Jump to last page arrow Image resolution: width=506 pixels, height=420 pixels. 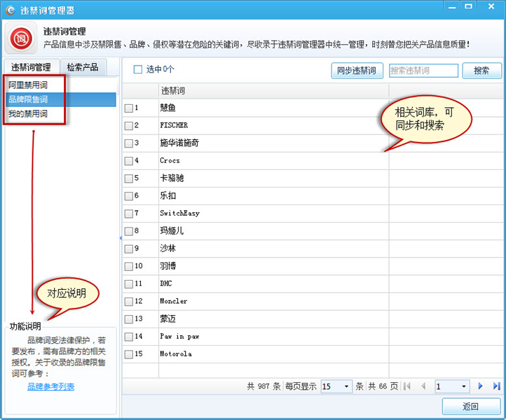tap(496, 386)
